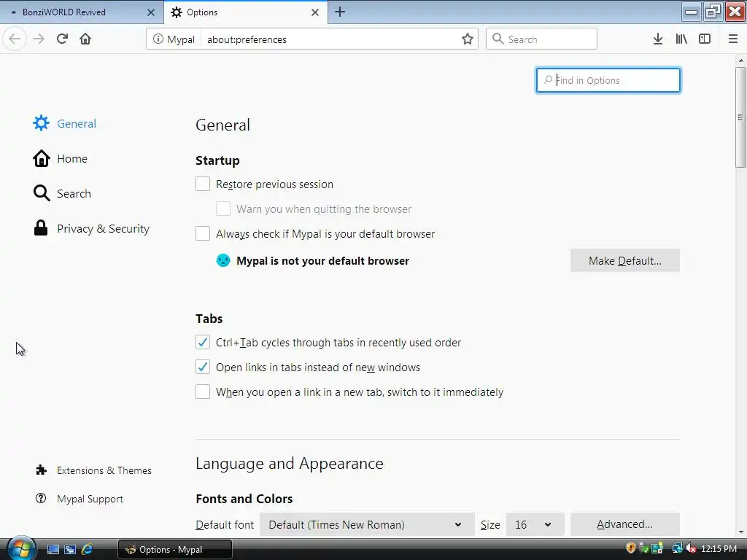The height and width of the screenshot is (560, 747).
Task: Open Extensions & Themes link
Action: click(93, 470)
